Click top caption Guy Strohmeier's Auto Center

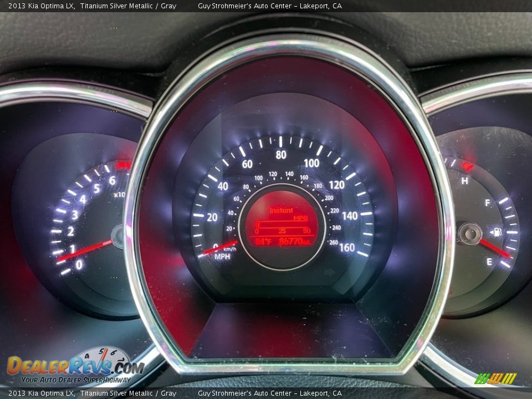point(244,6)
